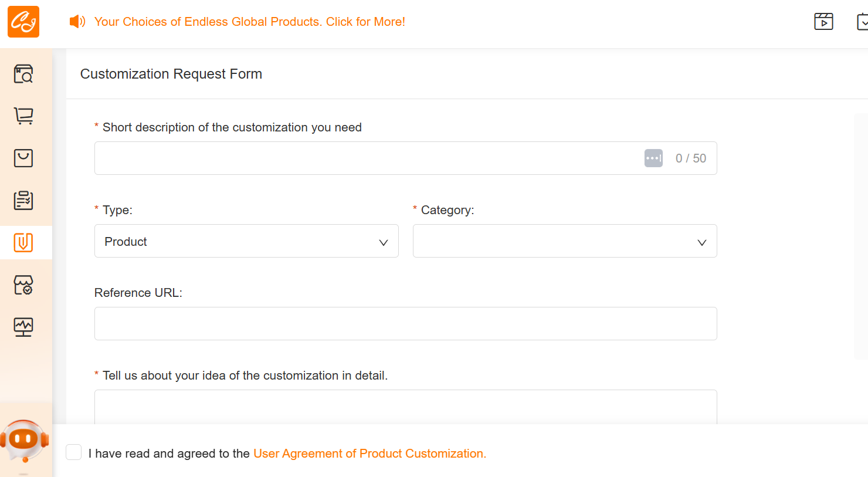Image resolution: width=868 pixels, height=477 pixels.
Task: Open the video tutorial icon at top right
Action: pos(823,22)
